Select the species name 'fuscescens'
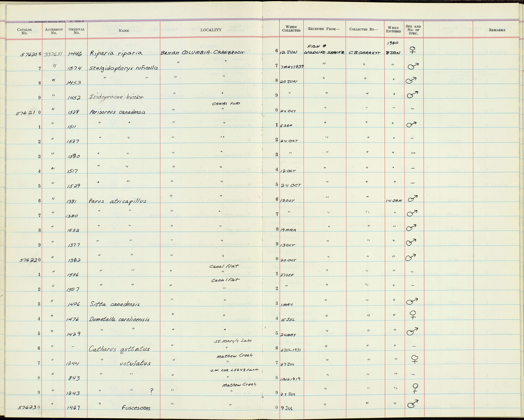Viewport: 524px width, 420px height. click(x=136, y=408)
